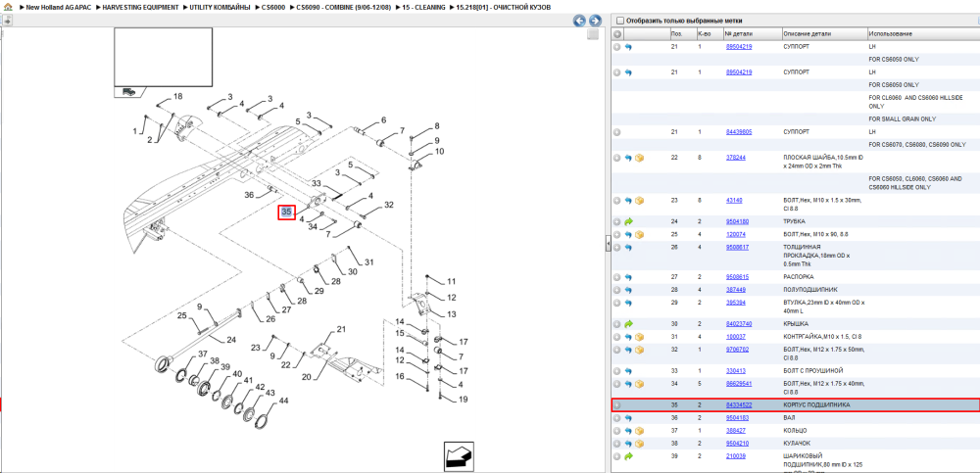Open part number link 84439805
This screenshot has height=473, width=980.
739,132
